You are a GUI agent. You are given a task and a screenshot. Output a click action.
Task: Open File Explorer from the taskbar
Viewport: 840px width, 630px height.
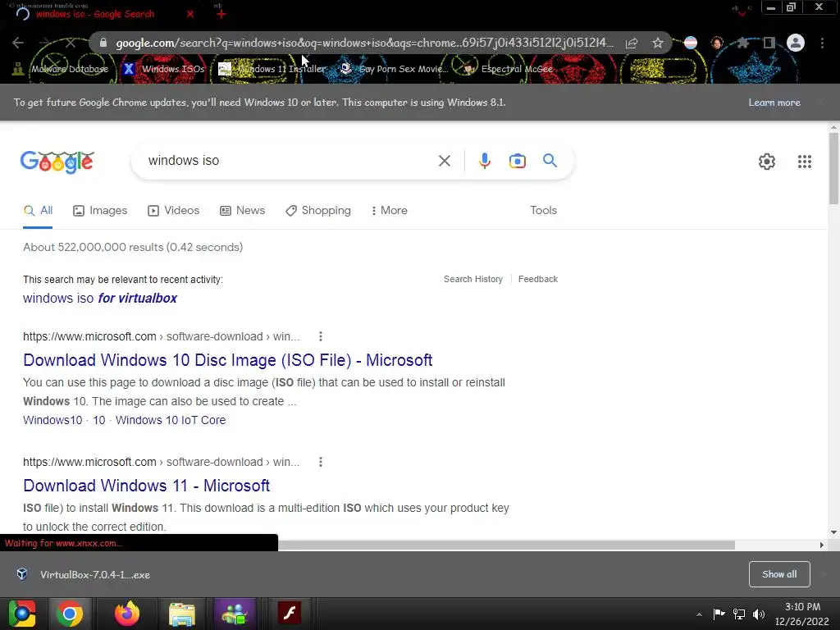point(181,614)
